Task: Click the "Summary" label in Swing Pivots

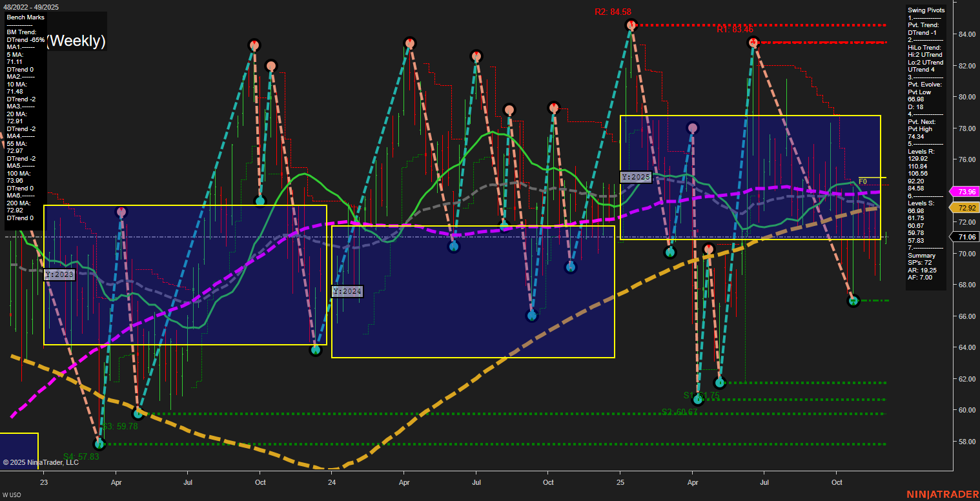Action: pos(921,256)
